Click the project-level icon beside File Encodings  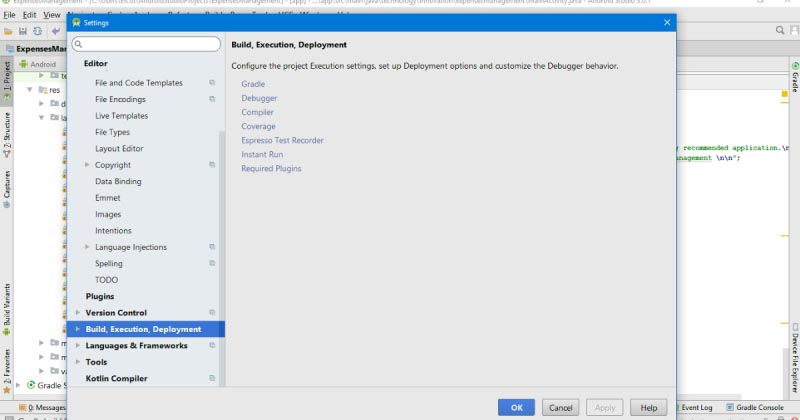coord(212,99)
